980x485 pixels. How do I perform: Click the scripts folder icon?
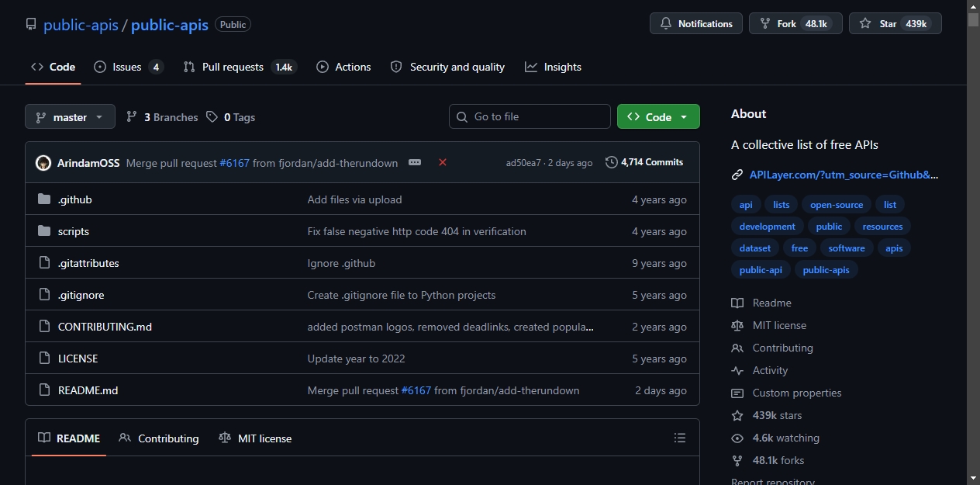pos(44,231)
